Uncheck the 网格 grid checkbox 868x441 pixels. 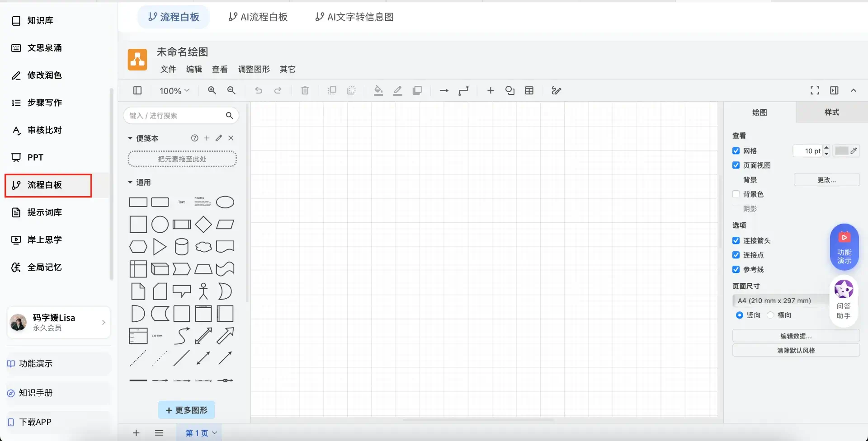[736, 151]
